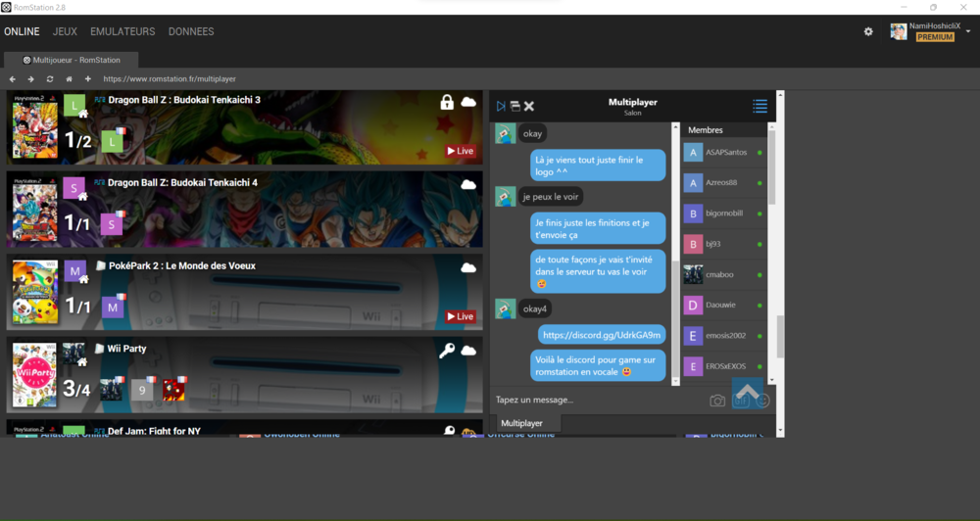
Task: Click the browser back arrow
Action: [13, 79]
